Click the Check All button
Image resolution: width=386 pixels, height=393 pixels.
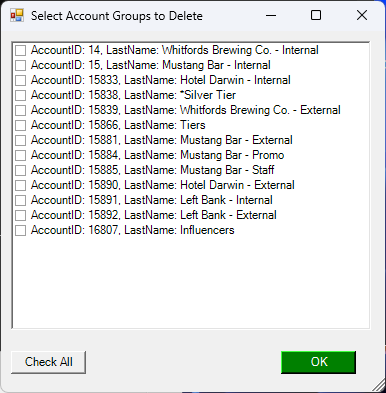coord(48,362)
